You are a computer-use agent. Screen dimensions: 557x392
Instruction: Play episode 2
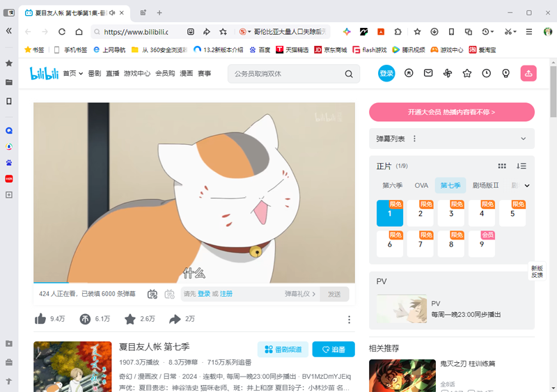click(x=421, y=213)
